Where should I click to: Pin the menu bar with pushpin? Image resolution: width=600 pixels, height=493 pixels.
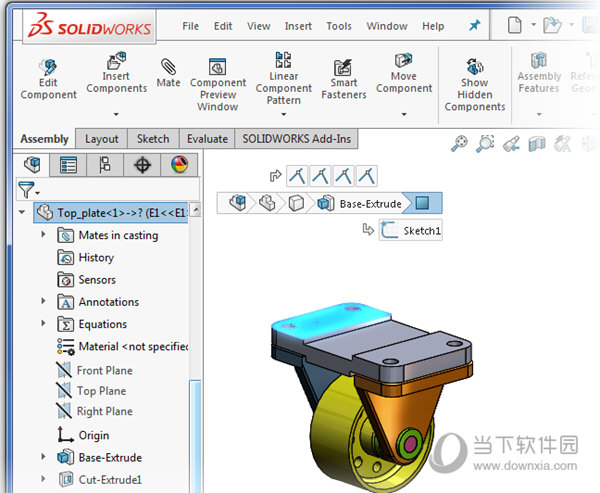coord(474,26)
